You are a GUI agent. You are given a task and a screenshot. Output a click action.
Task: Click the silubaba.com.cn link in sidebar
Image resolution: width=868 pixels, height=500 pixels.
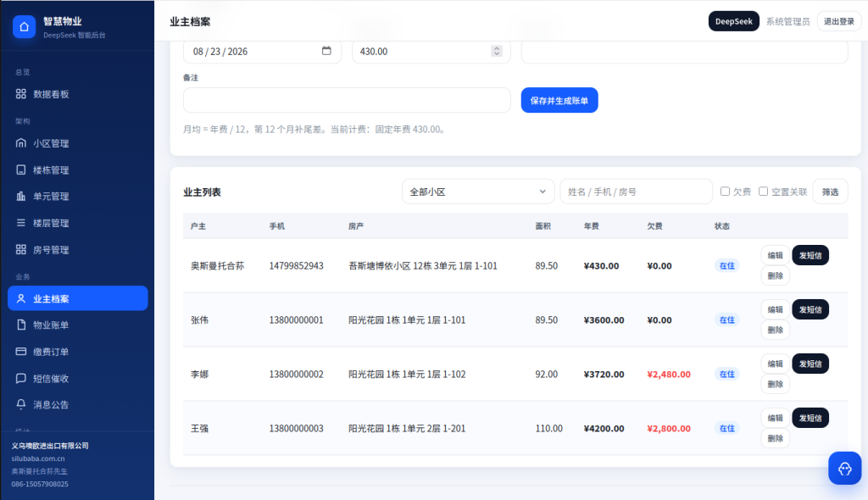point(38,458)
